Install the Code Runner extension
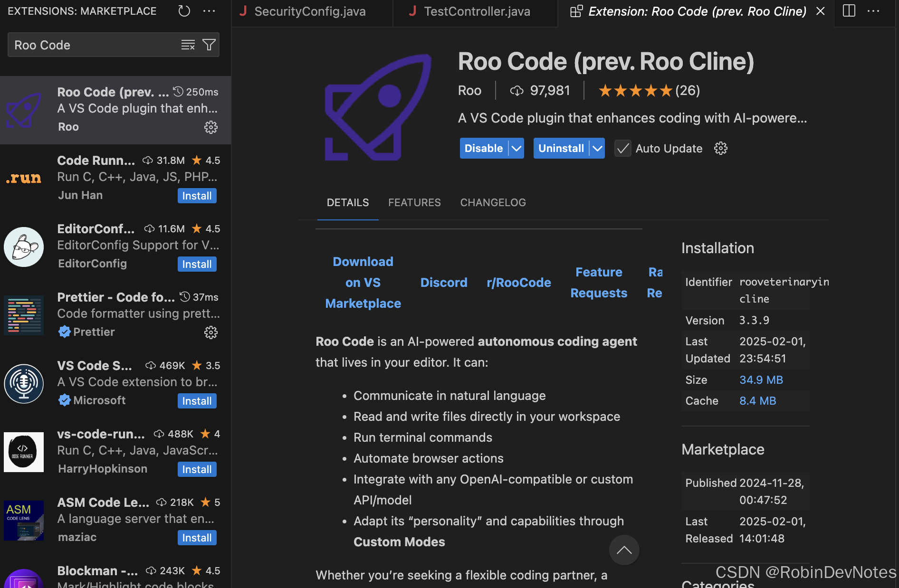The width and height of the screenshot is (899, 588). click(197, 196)
